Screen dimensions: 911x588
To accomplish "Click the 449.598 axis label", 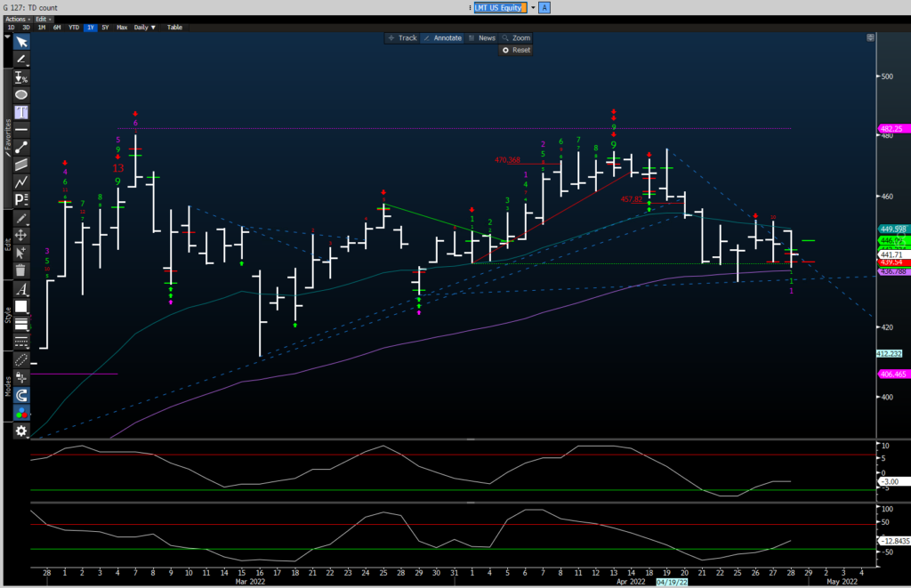I will [893, 229].
